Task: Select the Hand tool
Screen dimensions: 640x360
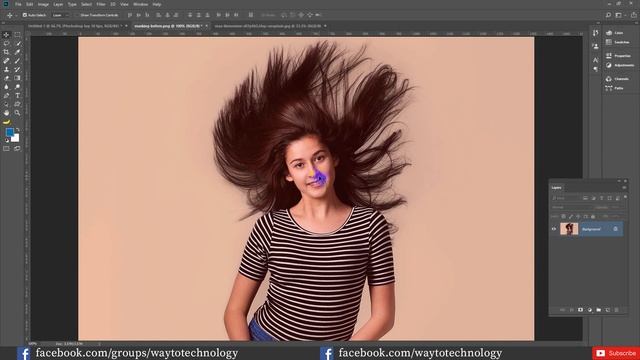Action: 6,113
